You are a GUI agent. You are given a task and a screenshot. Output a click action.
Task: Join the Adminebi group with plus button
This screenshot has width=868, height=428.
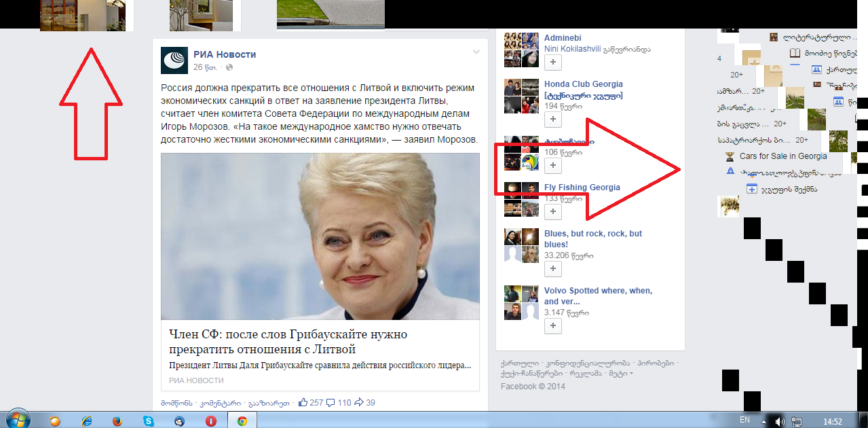[553, 62]
